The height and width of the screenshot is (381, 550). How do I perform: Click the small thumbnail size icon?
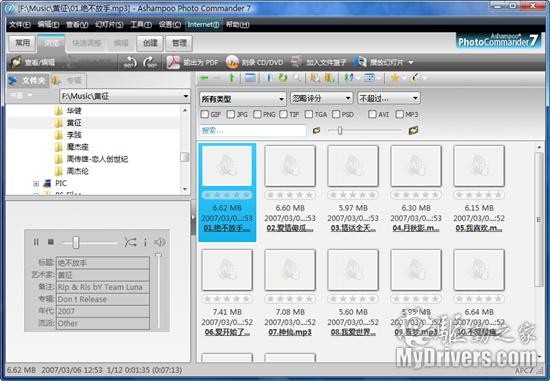click(x=316, y=131)
